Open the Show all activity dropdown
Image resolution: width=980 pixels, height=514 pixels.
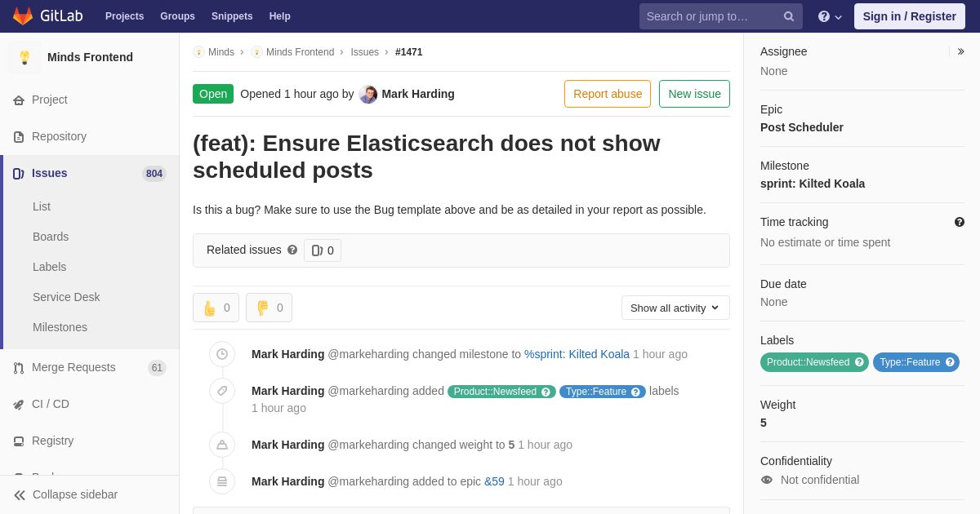[x=675, y=308]
